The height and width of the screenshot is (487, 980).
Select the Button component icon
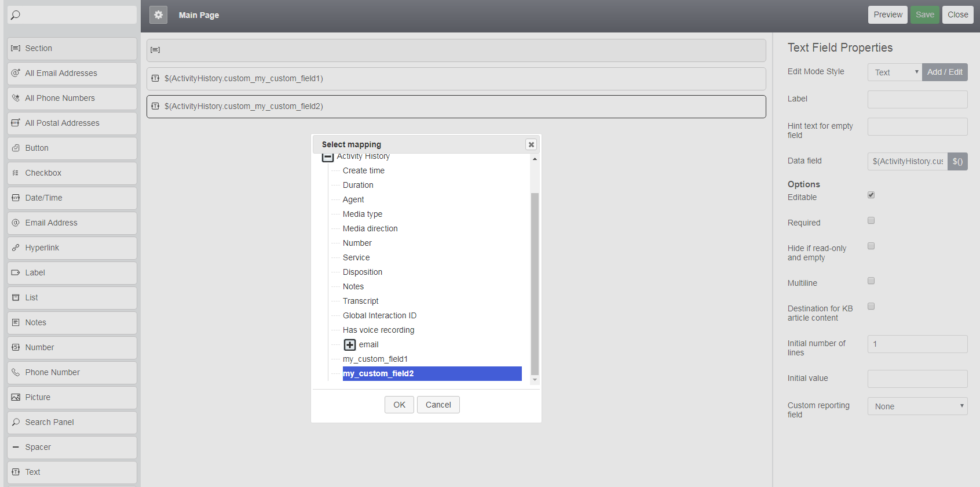(16, 148)
